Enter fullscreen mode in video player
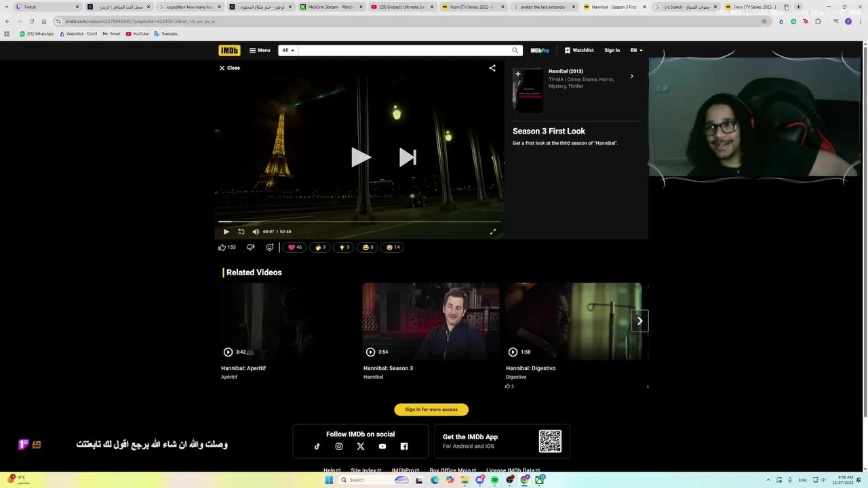 493,232
